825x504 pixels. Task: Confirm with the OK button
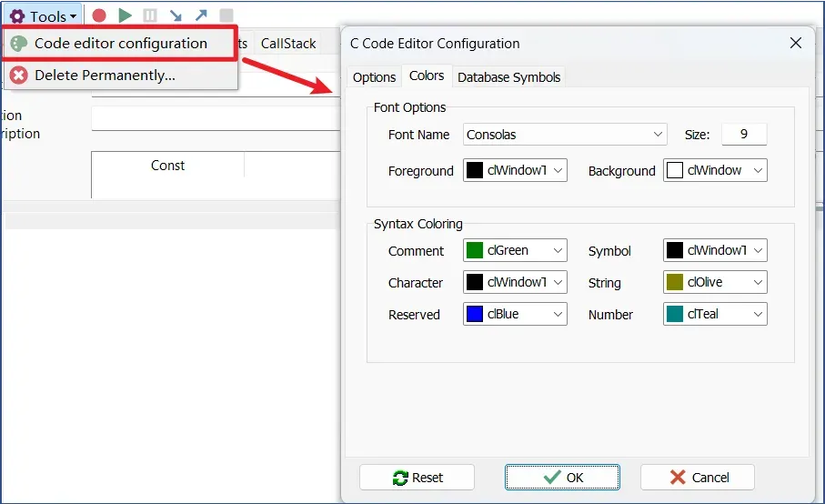point(562,478)
